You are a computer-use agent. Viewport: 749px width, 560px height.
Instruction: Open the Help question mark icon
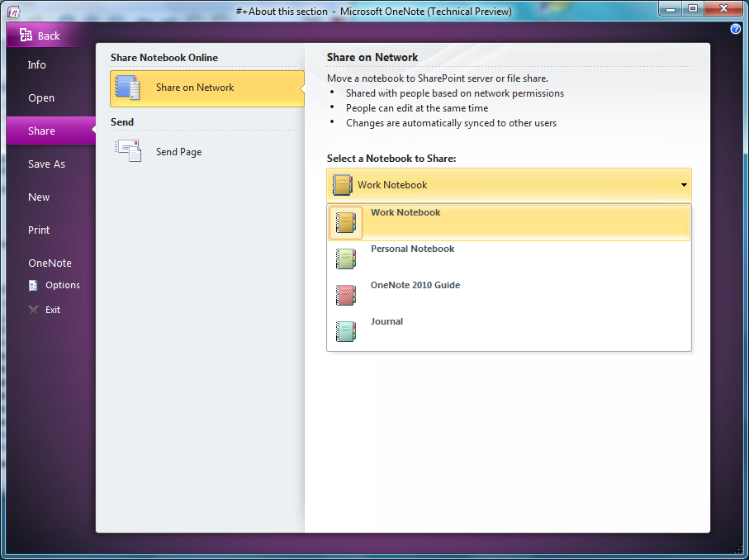735,29
